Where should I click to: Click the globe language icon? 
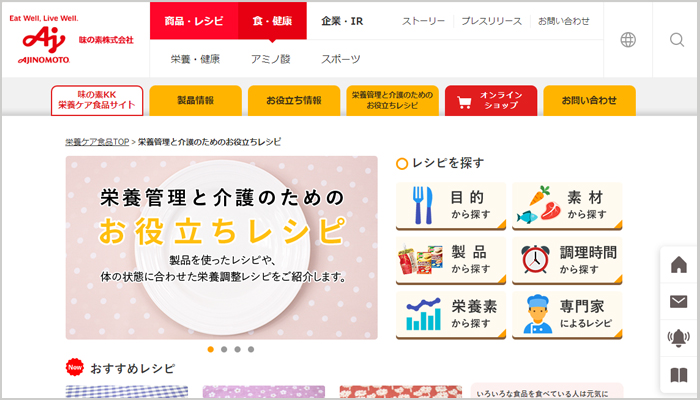point(628,40)
